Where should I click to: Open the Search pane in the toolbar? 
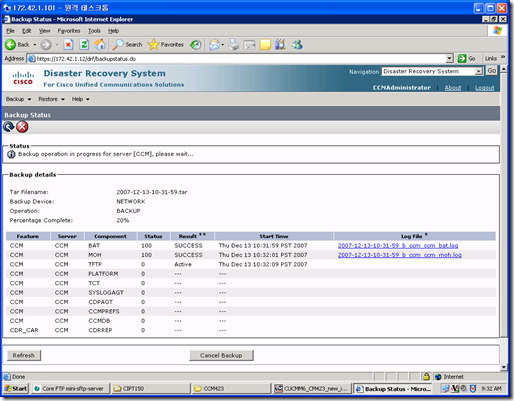(x=127, y=44)
